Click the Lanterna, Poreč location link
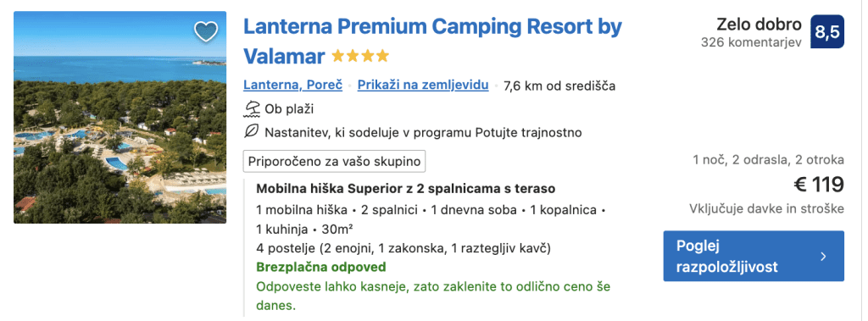 click(292, 86)
